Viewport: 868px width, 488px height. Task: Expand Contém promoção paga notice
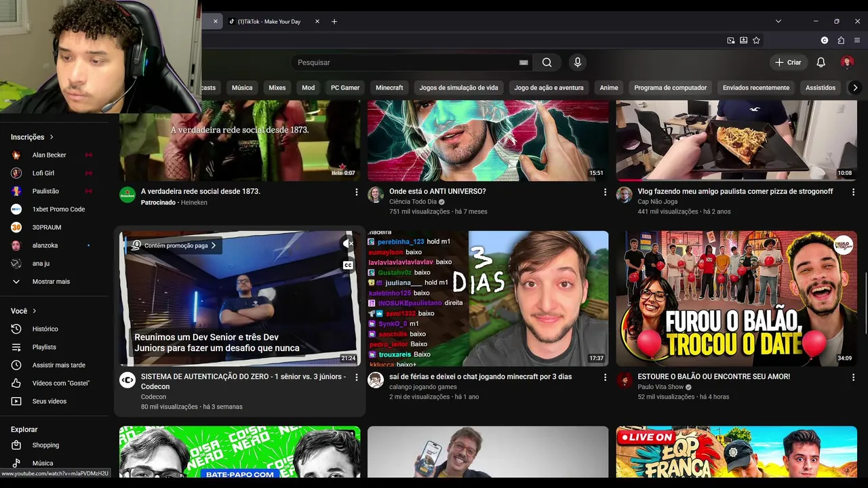[x=174, y=245]
